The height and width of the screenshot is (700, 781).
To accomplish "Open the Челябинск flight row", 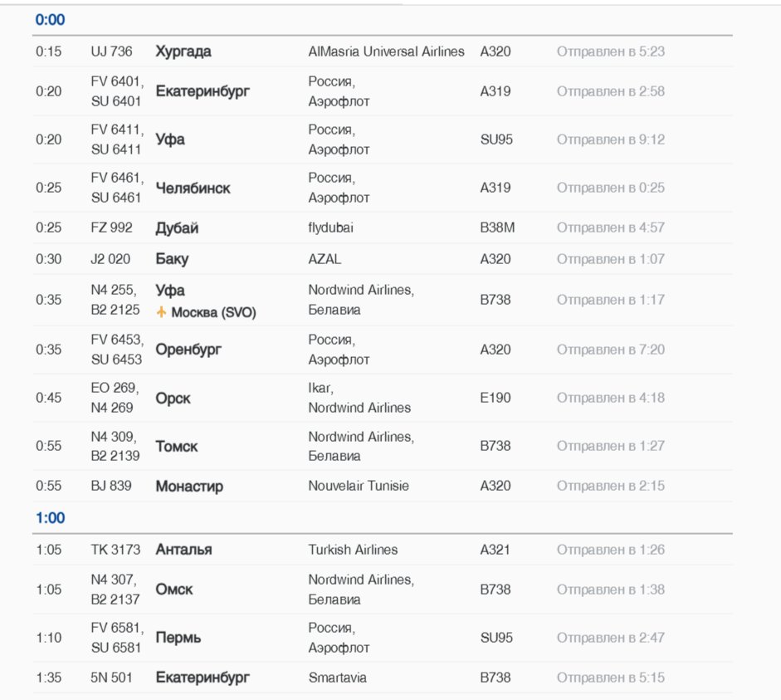I will (x=193, y=188).
